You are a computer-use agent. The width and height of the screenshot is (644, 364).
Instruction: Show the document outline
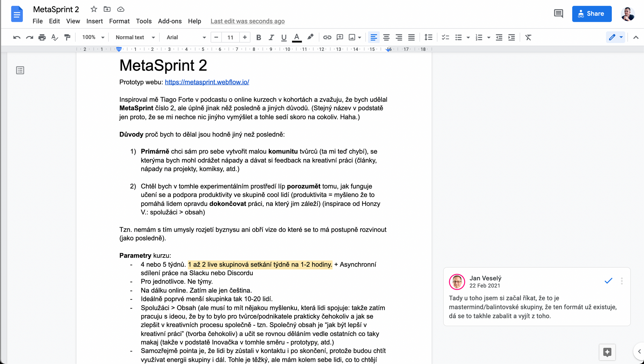[20, 70]
